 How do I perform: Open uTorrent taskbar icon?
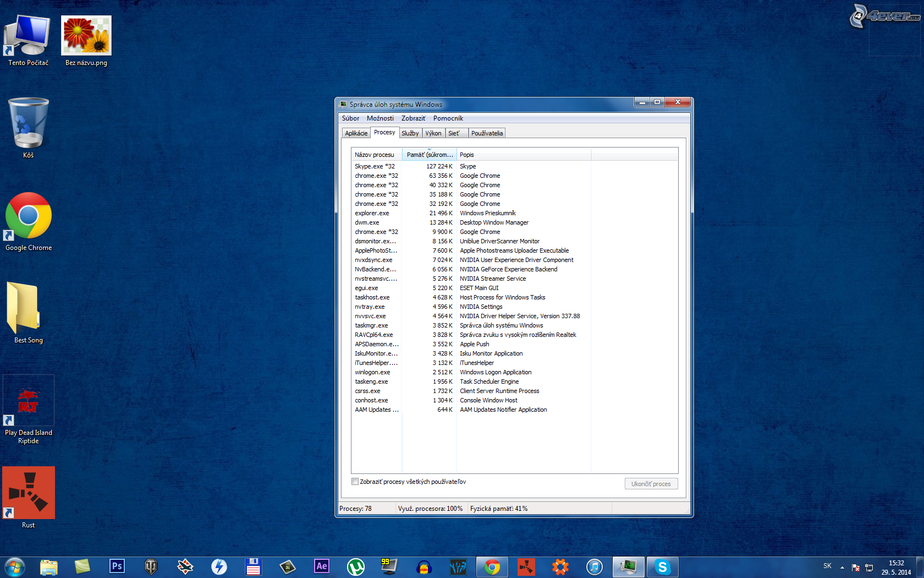356,566
